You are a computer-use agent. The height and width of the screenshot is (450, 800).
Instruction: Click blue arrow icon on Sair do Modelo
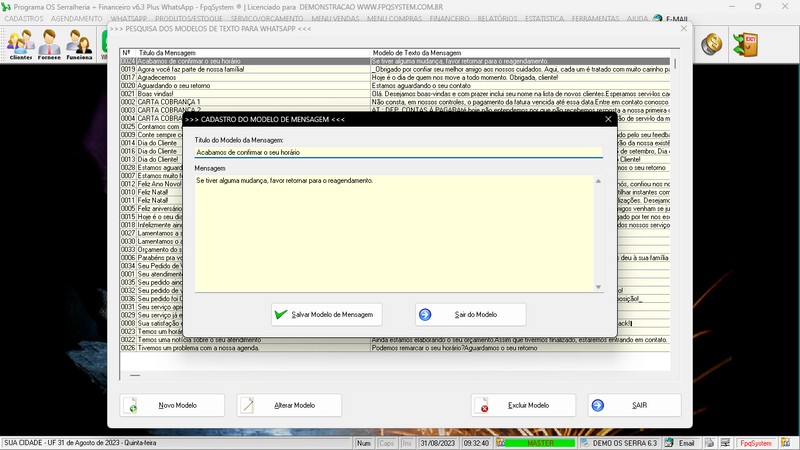(425, 314)
